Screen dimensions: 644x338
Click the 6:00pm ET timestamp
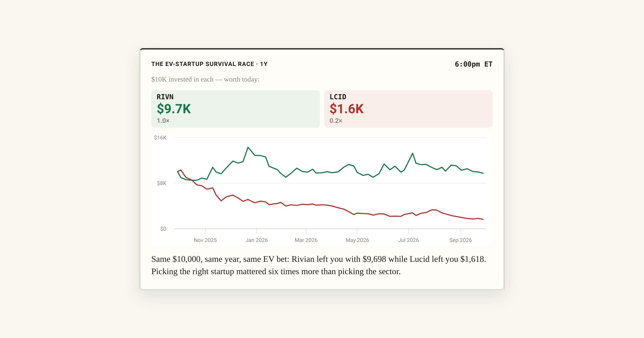[x=474, y=64]
